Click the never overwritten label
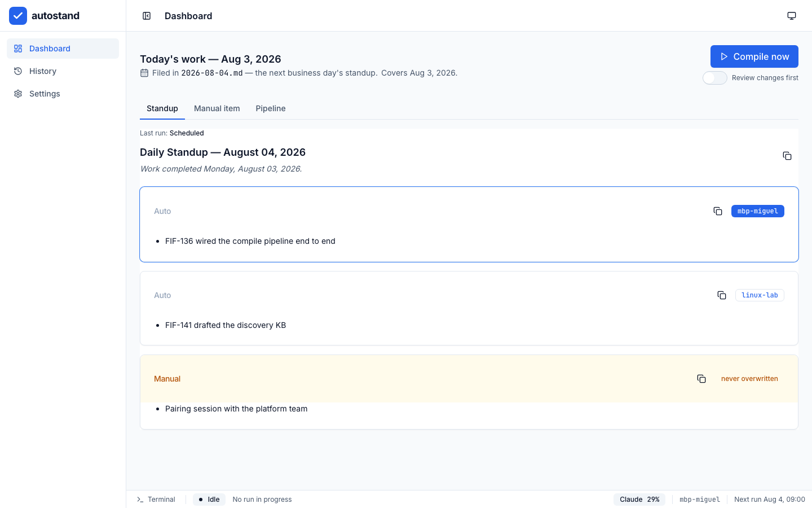The width and height of the screenshot is (812, 508). (749, 379)
